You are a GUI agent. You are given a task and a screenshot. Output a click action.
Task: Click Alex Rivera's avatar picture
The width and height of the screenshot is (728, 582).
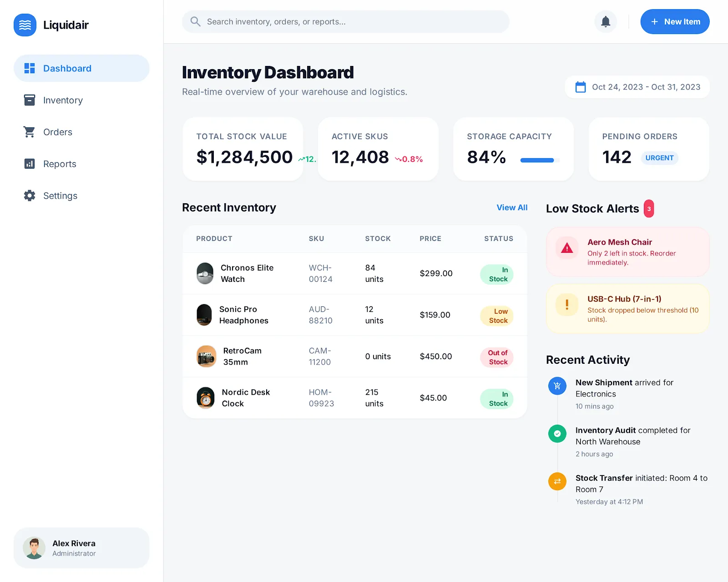tap(34, 548)
